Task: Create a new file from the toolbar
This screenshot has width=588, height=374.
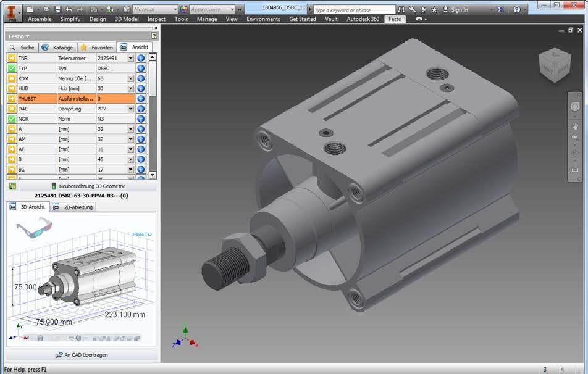Action: click(31, 9)
